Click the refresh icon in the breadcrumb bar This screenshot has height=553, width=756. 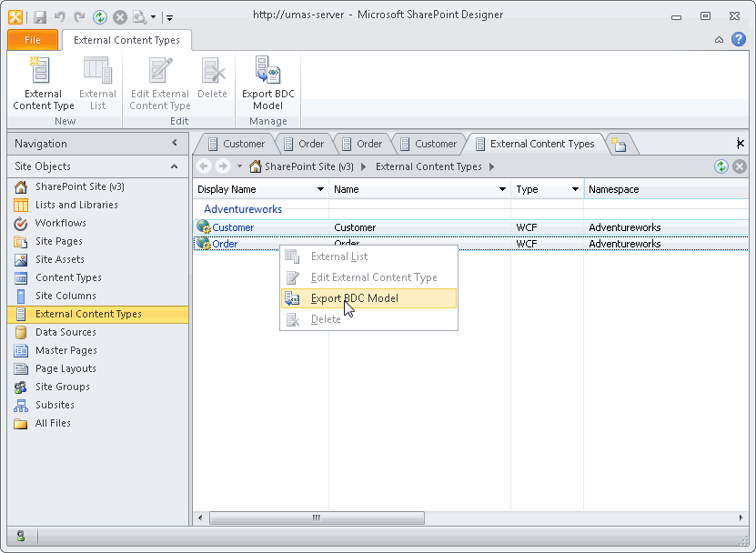(721, 166)
